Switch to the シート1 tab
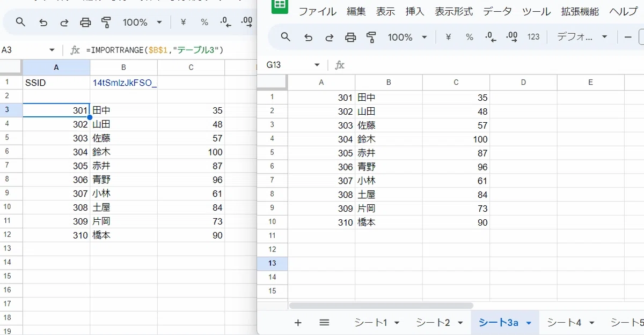The image size is (644, 335). tap(371, 323)
